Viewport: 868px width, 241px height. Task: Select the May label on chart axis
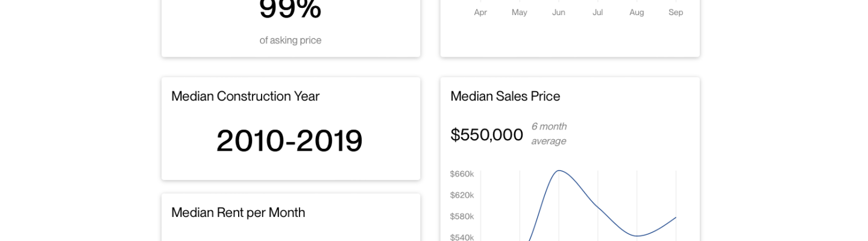click(520, 12)
